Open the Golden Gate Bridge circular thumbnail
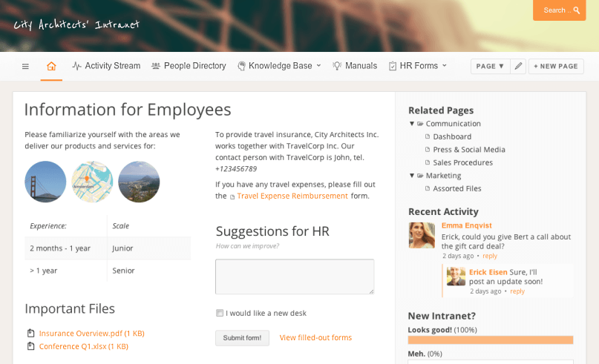Image resolution: width=599 pixels, height=364 pixels. click(45, 182)
